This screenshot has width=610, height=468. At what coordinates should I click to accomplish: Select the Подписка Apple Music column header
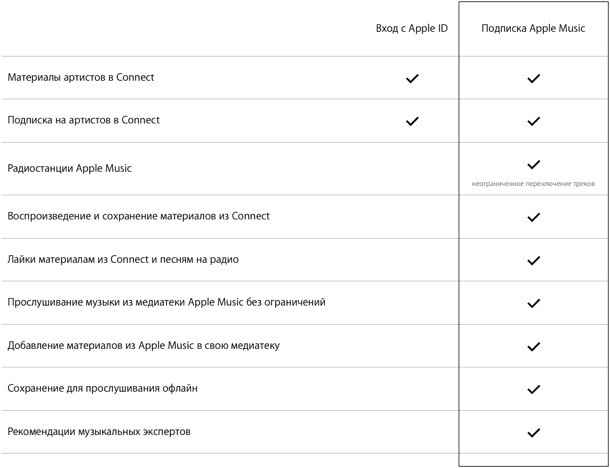click(533, 29)
